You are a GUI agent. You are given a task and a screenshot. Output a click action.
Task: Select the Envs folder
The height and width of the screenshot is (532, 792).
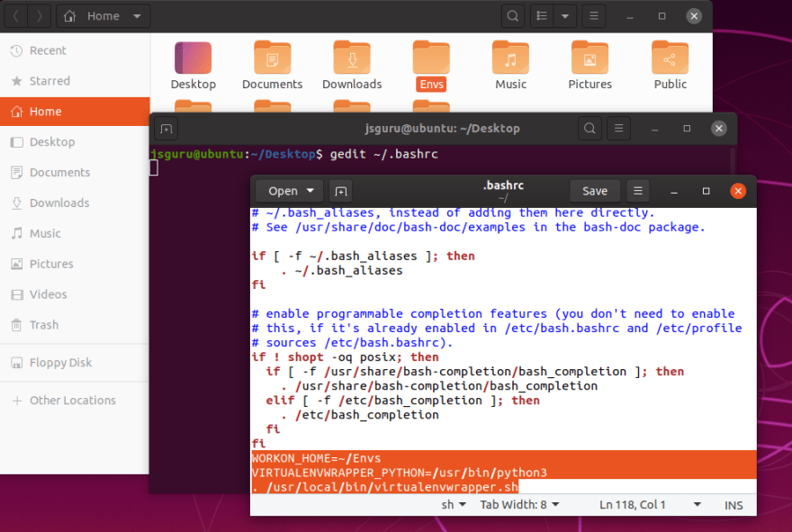coord(431,66)
